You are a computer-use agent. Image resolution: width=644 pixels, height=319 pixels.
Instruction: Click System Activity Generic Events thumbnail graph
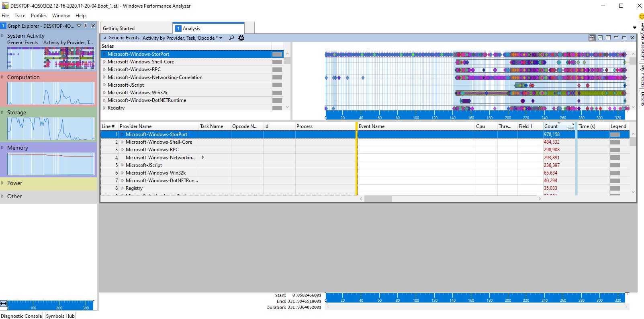click(51, 58)
